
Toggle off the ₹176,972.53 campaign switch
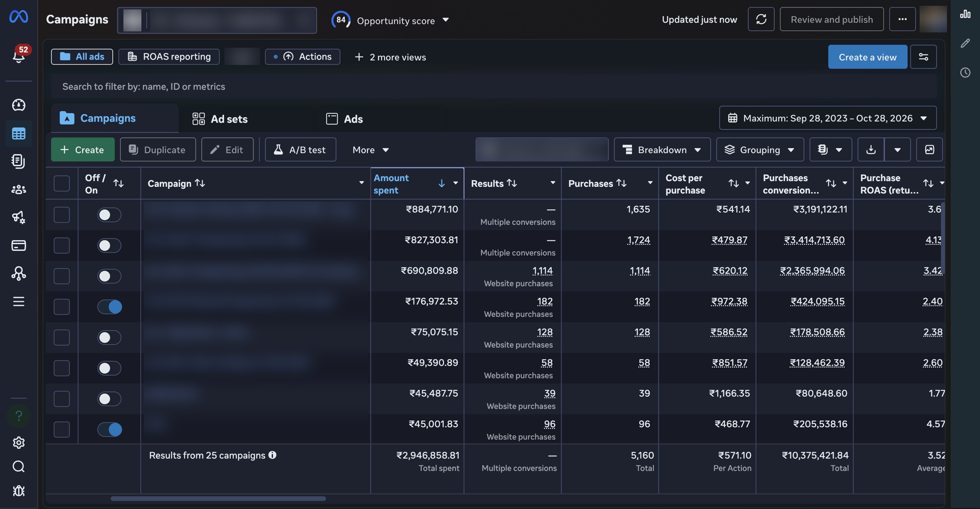[109, 307]
